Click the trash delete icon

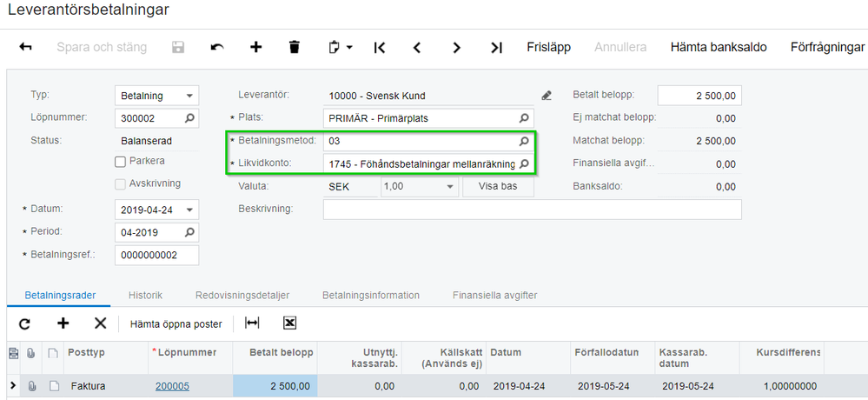coord(295,48)
